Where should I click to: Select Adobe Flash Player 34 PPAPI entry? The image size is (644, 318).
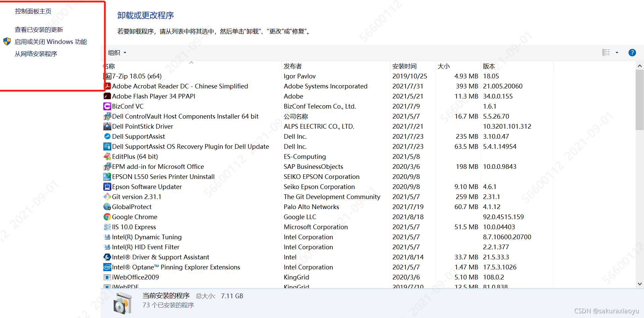pyautogui.click(x=154, y=97)
